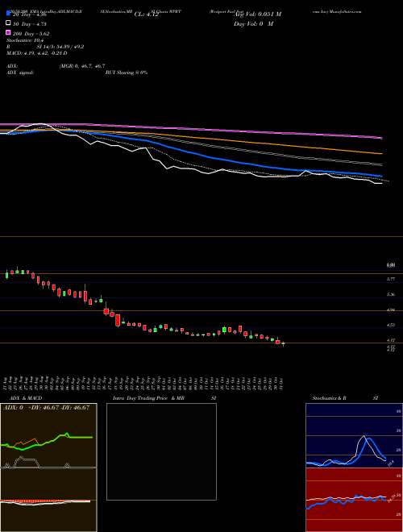Click the 4.53 price axis label
The width and height of the screenshot is (403, 532).
click(x=391, y=325)
